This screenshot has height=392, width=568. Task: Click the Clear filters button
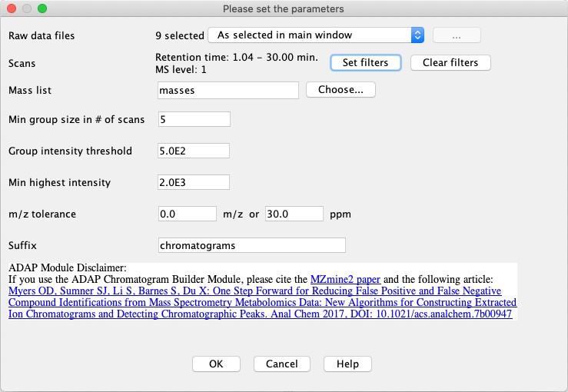tap(450, 63)
